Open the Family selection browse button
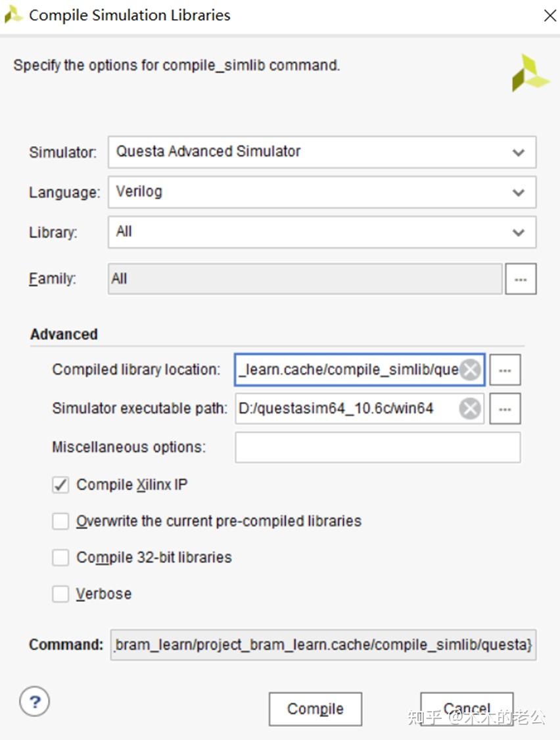The image size is (560, 740). click(521, 279)
